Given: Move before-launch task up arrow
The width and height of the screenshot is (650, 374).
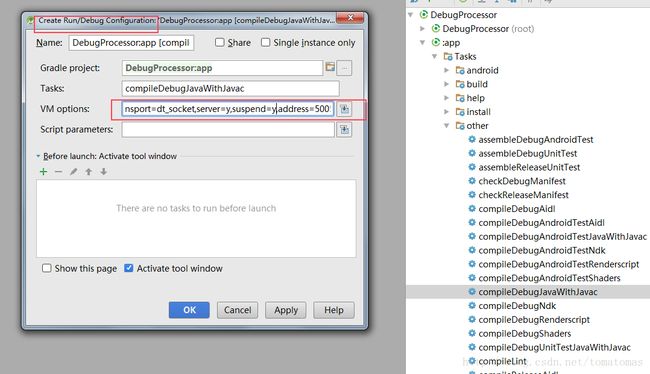Looking at the screenshot, I should (x=89, y=172).
